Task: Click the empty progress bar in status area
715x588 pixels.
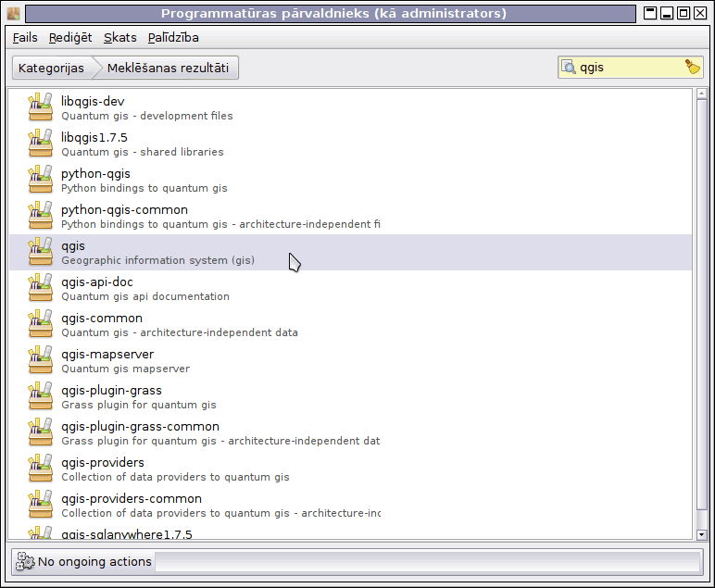Action: pos(428,561)
